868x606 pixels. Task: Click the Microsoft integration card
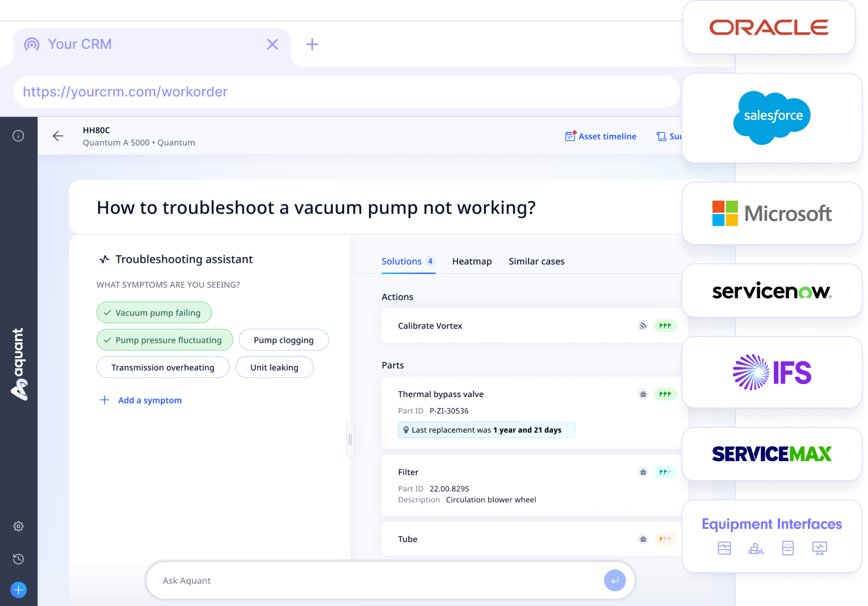(772, 213)
